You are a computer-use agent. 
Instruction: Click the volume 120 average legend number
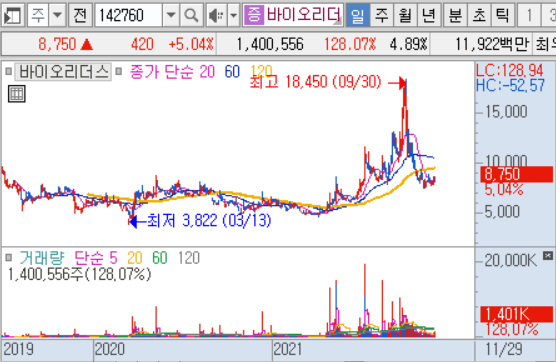click(189, 258)
